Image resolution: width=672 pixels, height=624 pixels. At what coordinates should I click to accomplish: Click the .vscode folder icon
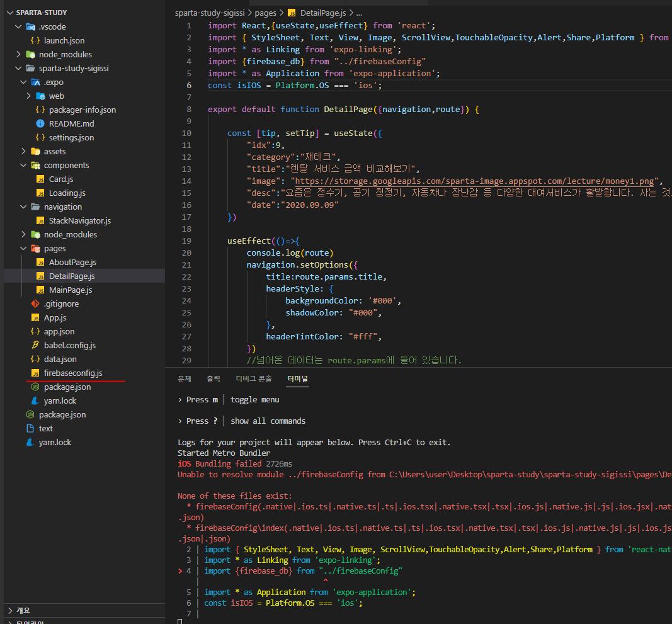30,26
